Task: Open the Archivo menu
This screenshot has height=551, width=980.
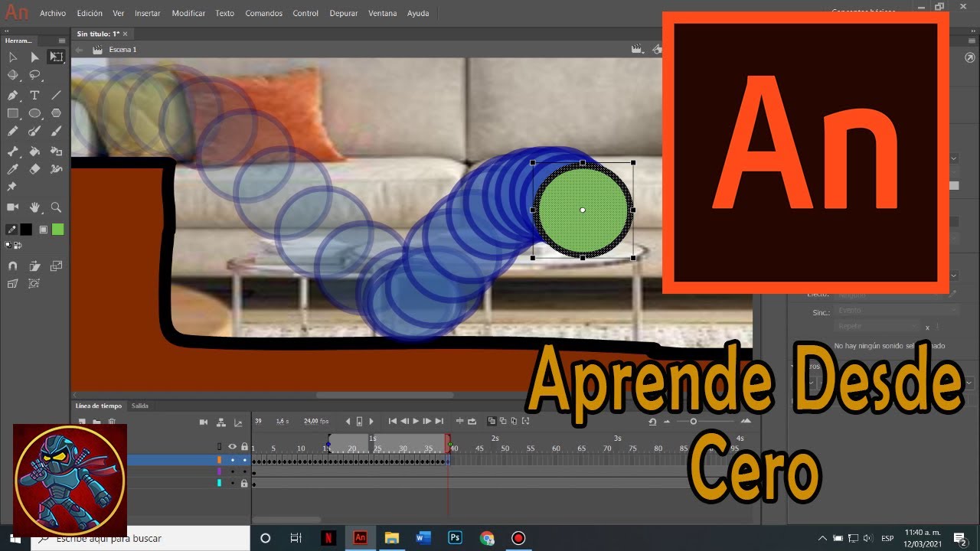Action: (53, 13)
